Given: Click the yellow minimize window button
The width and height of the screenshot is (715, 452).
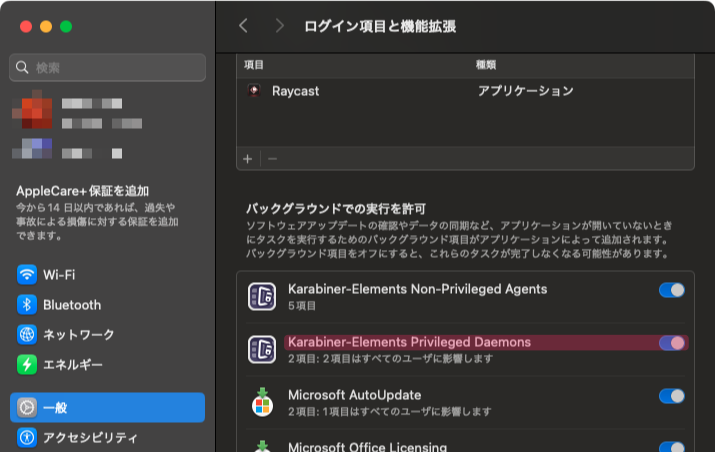Looking at the screenshot, I should pyautogui.click(x=46, y=26).
